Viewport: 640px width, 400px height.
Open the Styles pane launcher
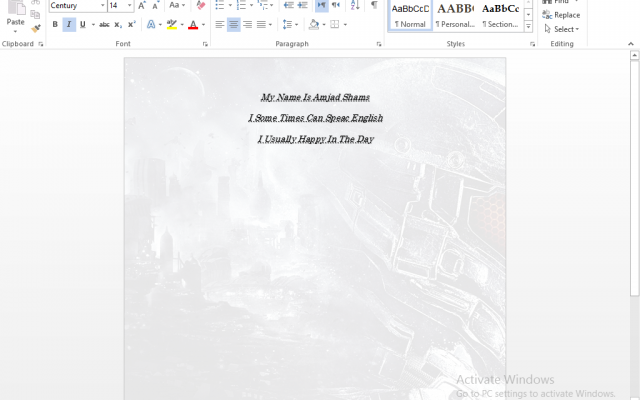coord(532,44)
